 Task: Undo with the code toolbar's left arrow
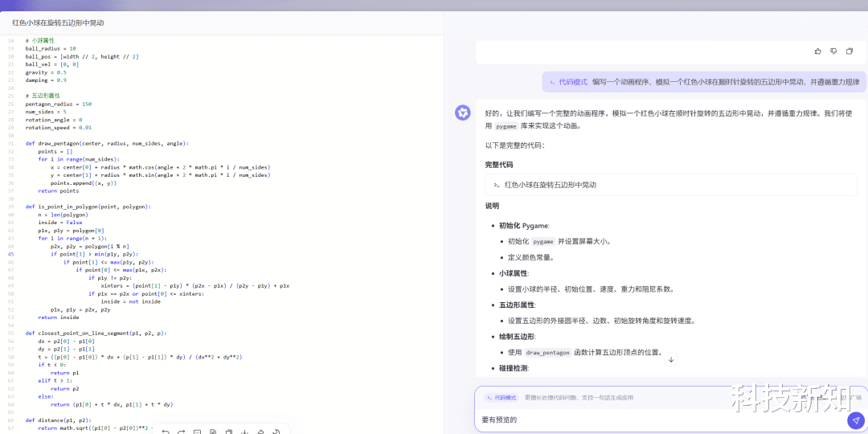coord(166,432)
